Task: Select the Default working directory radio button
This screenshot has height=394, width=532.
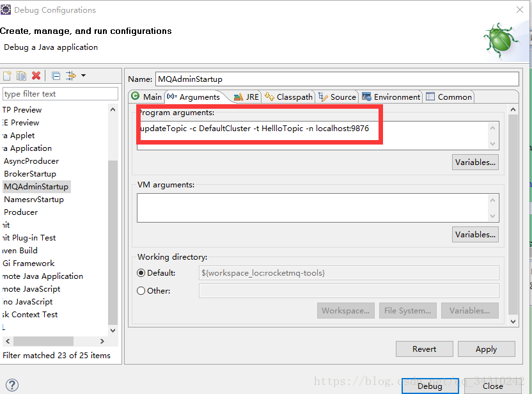Action: [141, 272]
